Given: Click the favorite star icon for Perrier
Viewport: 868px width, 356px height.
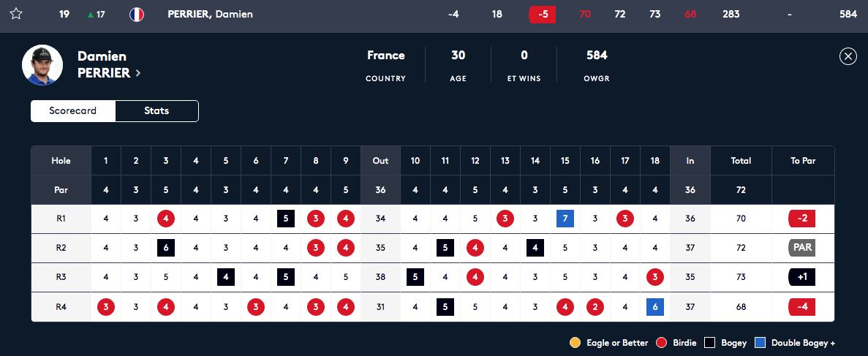Looking at the screenshot, I should [16, 15].
